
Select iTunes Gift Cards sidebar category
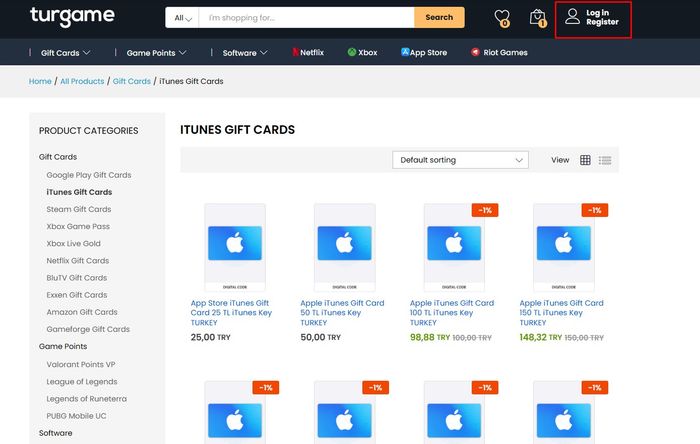tap(79, 192)
